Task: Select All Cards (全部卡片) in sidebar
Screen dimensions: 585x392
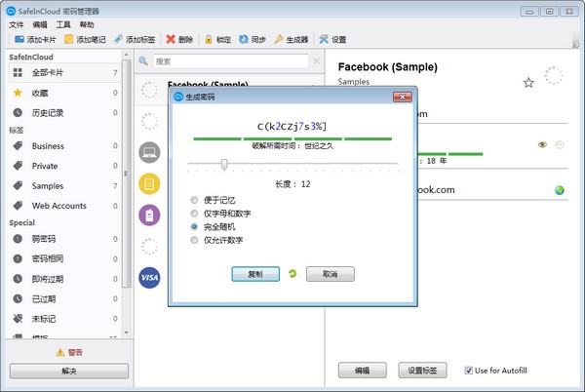Action: 64,73
